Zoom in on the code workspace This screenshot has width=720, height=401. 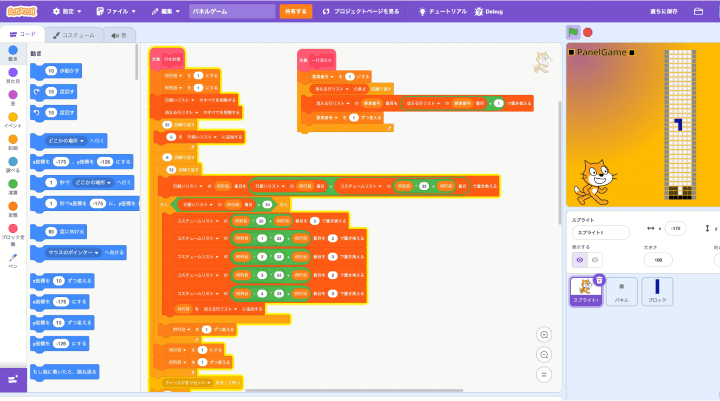[x=544, y=334]
